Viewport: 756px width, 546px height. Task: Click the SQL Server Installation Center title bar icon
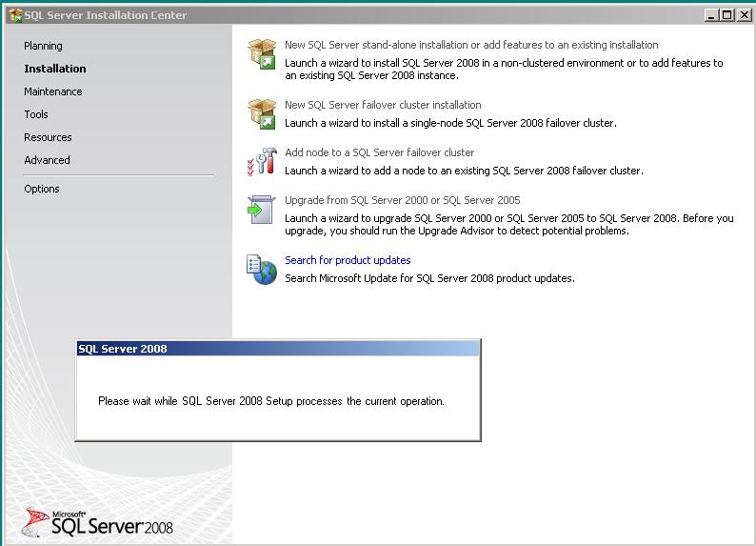click(15, 15)
